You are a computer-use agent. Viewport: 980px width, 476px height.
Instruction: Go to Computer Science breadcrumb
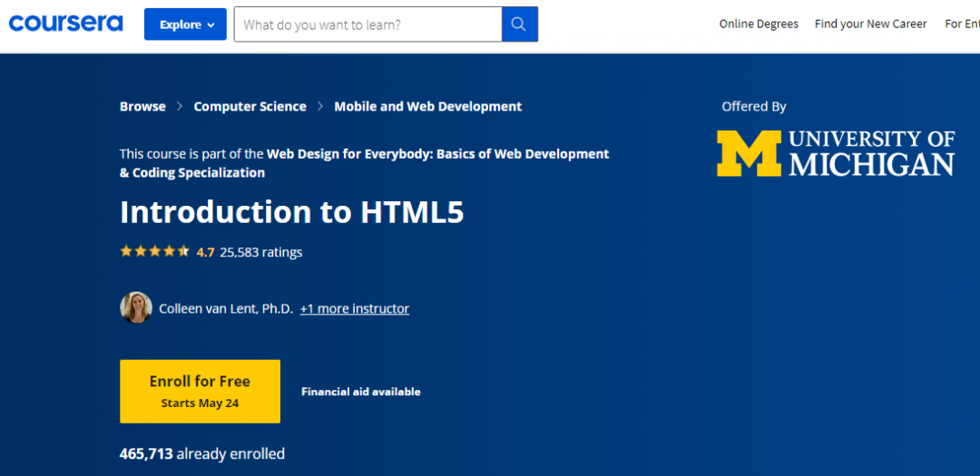point(250,106)
